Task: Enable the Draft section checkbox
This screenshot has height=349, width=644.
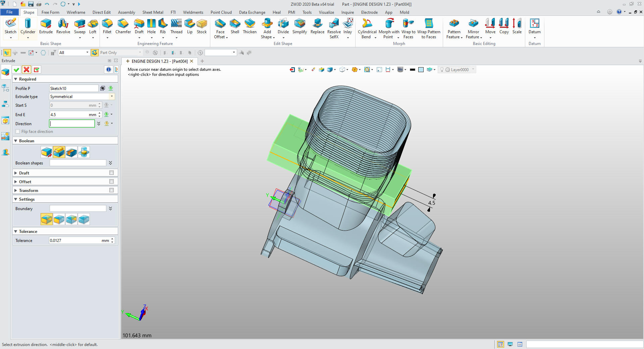Action: (x=111, y=173)
